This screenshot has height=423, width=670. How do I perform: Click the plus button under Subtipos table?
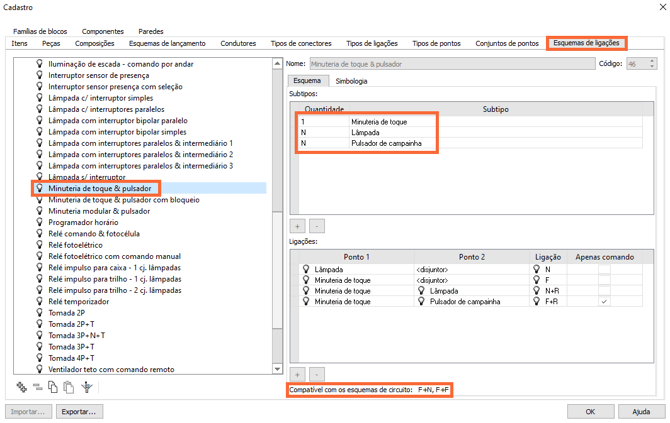tap(298, 227)
